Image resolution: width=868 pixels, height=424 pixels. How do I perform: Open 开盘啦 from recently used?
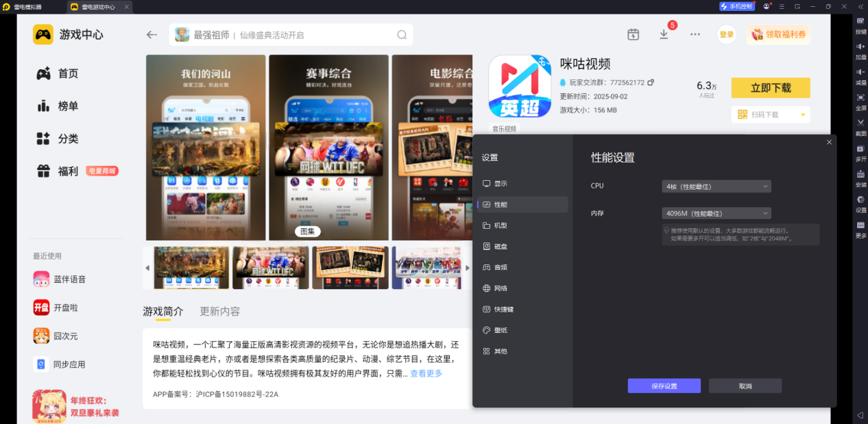point(56,308)
